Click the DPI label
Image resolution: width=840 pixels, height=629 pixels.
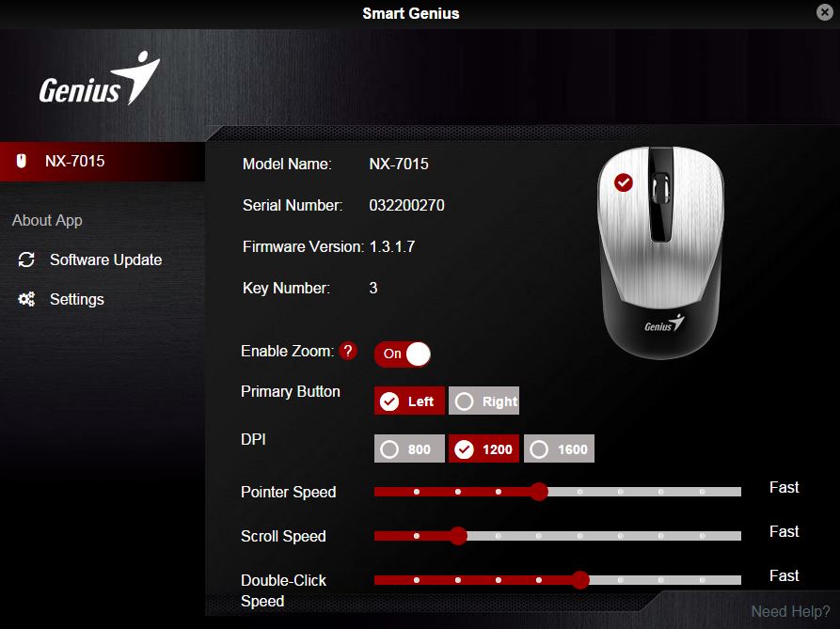click(253, 439)
